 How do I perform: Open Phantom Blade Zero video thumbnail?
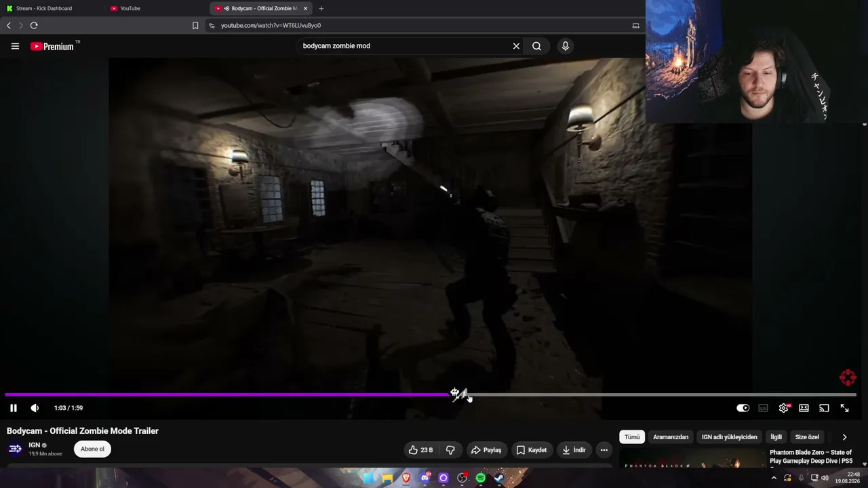[692, 459]
